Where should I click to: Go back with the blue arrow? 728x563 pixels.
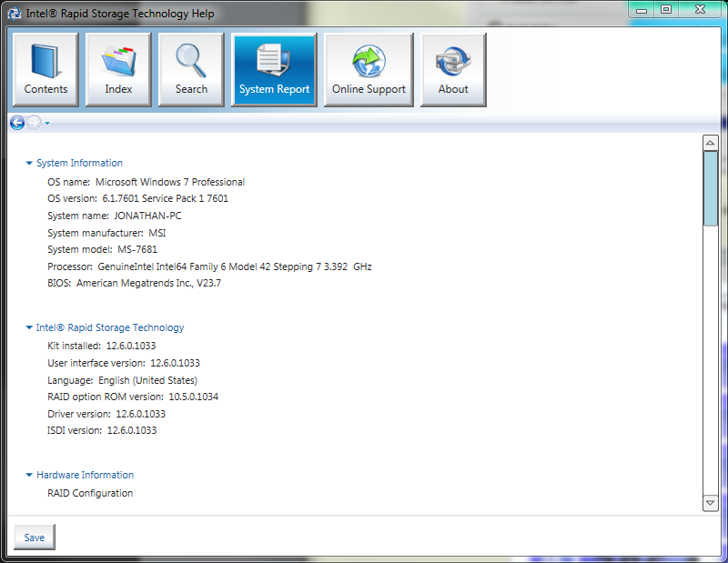(17, 123)
